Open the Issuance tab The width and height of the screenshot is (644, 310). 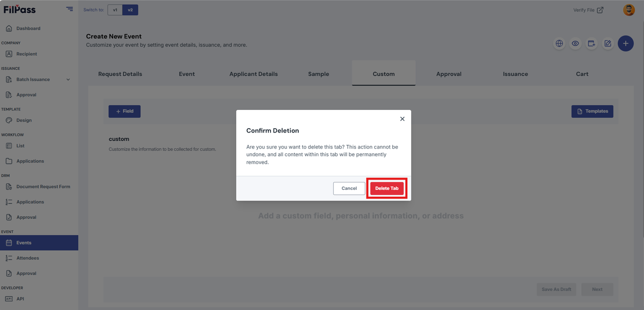pos(515,74)
